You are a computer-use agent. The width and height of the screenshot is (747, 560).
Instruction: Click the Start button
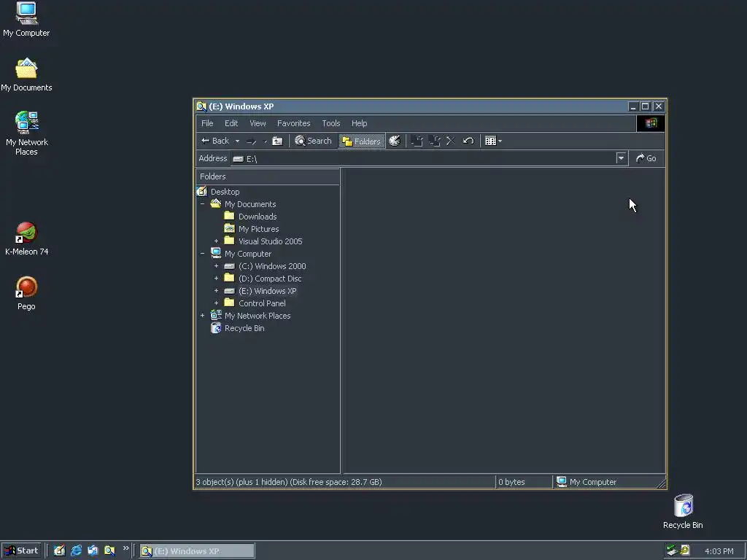(21, 551)
